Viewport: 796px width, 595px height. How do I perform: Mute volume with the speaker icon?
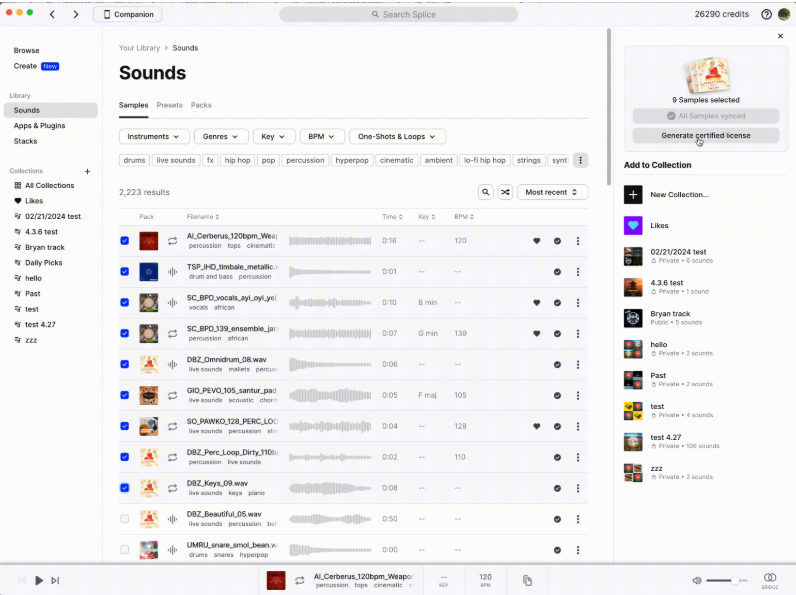(x=697, y=580)
